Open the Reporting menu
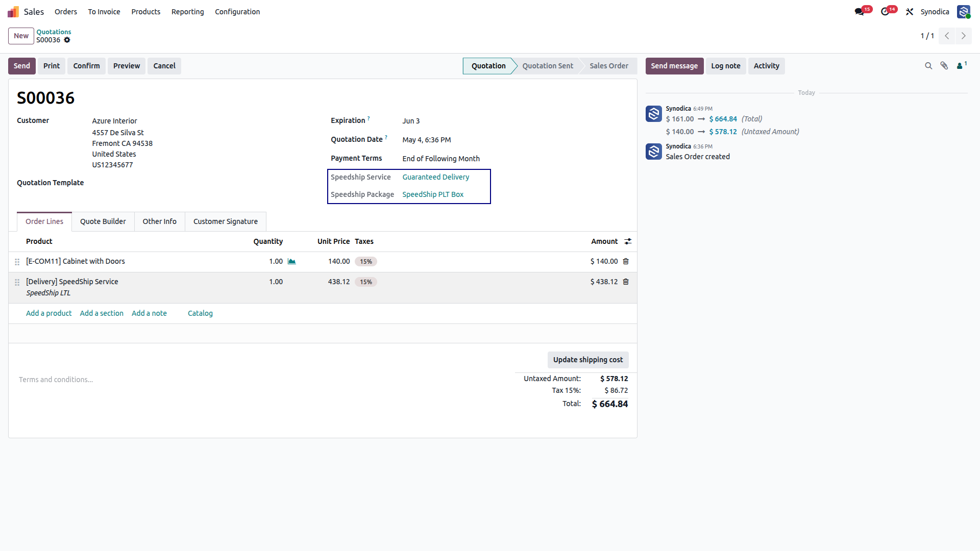 [187, 12]
